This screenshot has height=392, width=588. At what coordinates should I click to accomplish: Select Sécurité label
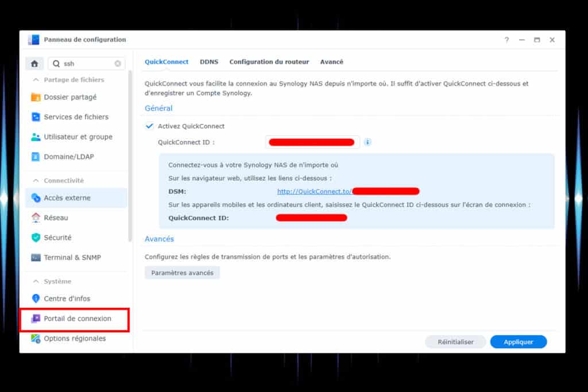(x=57, y=238)
